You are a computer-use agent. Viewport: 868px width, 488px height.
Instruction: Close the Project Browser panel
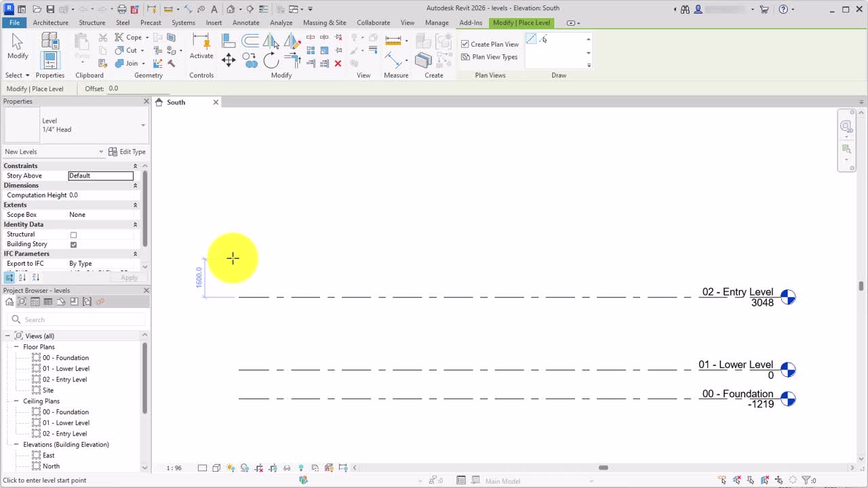coord(146,291)
